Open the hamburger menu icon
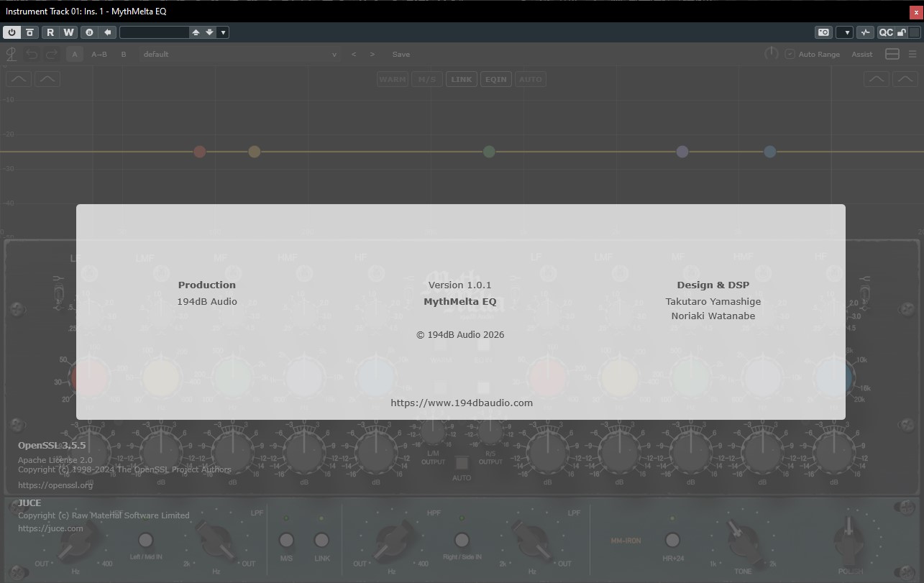Viewport: 924px width, 583px height. [912, 54]
